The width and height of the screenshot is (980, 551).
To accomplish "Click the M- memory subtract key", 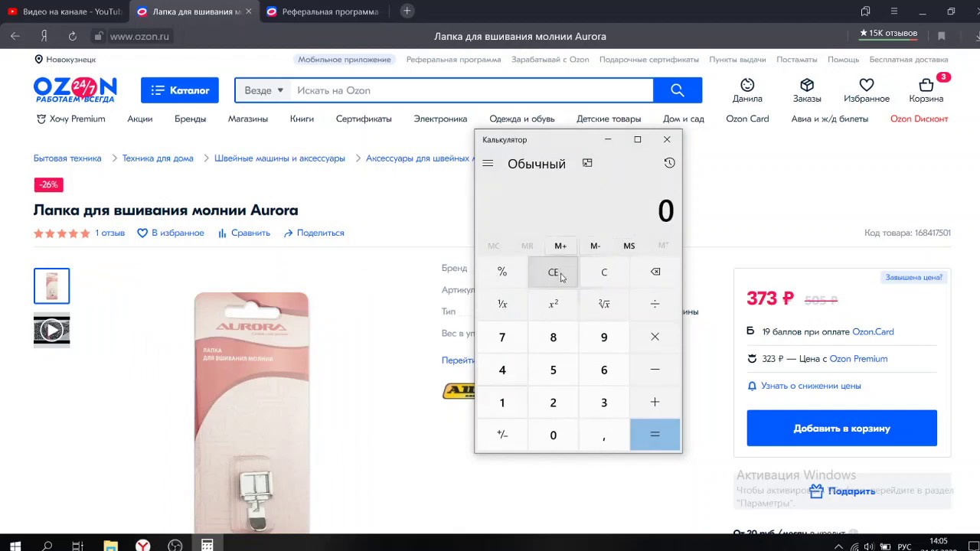I will pyautogui.click(x=595, y=246).
